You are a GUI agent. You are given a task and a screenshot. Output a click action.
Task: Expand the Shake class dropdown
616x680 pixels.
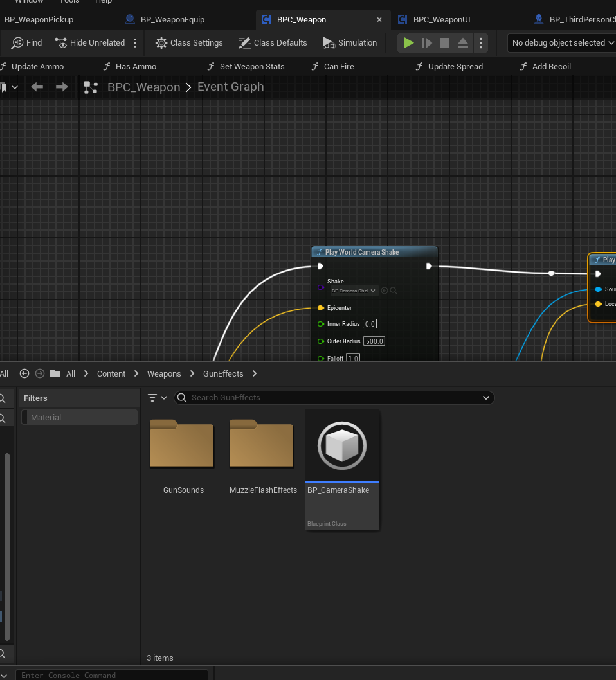tap(354, 291)
